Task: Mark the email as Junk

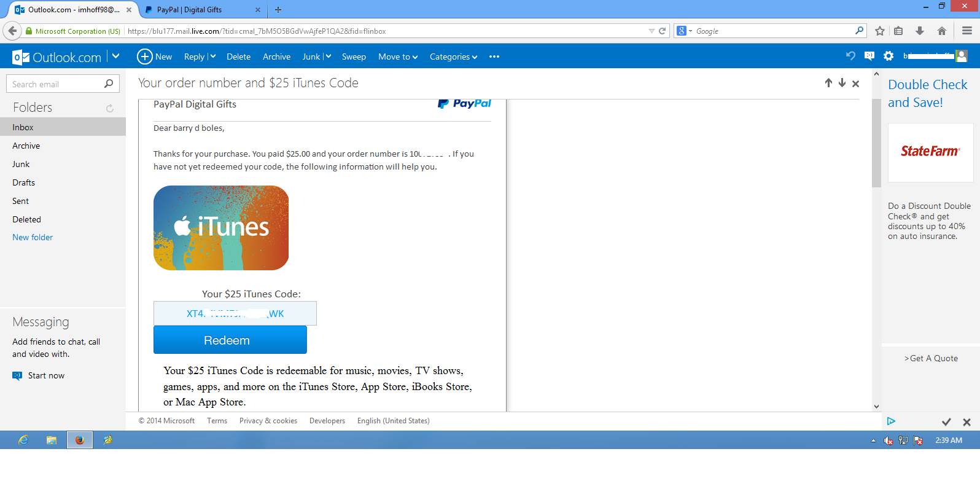Action: point(311,57)
